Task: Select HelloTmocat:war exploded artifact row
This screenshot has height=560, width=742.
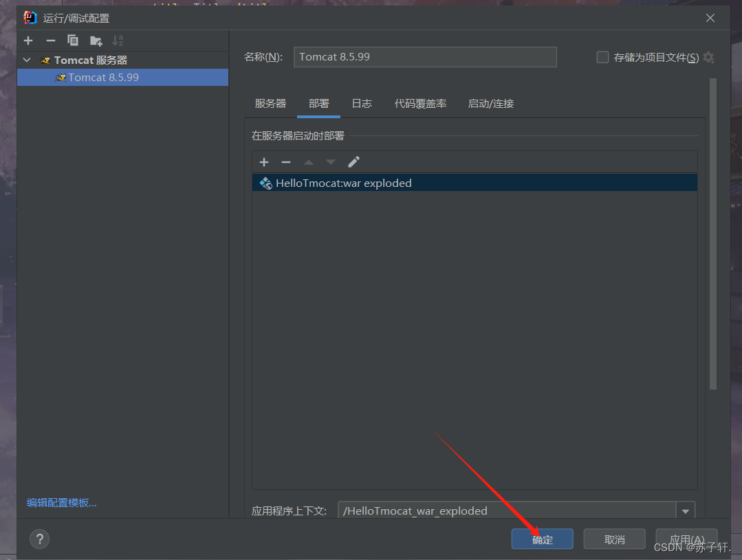Action: click(474, 183)
